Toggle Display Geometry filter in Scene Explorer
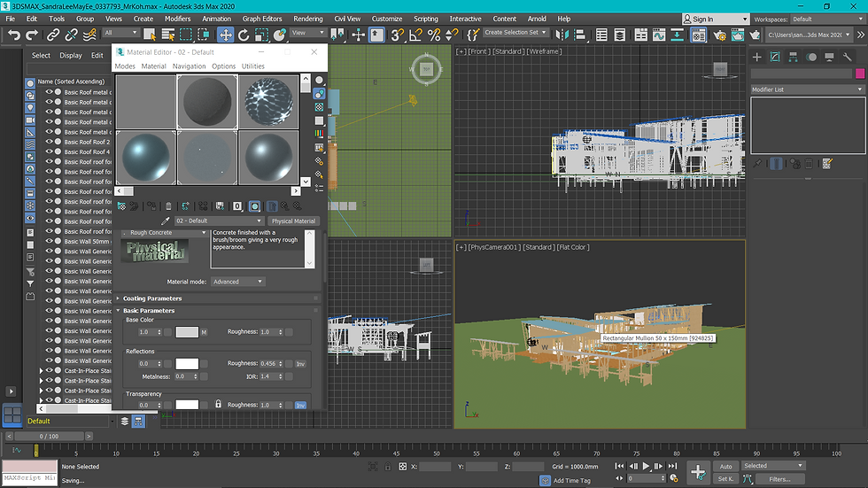Image resolution: width=868 pixels, height=488 pixels. point(30,83)
